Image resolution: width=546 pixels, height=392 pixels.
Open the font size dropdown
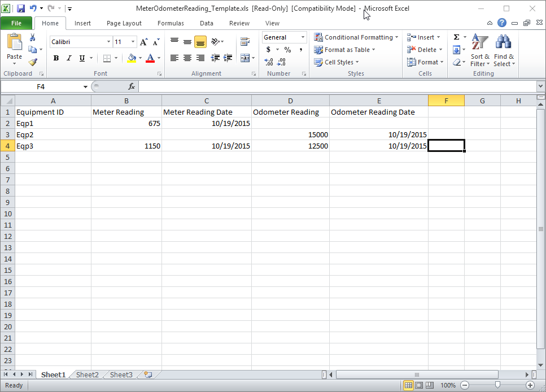pyautogui.click(x=132, y=41)
